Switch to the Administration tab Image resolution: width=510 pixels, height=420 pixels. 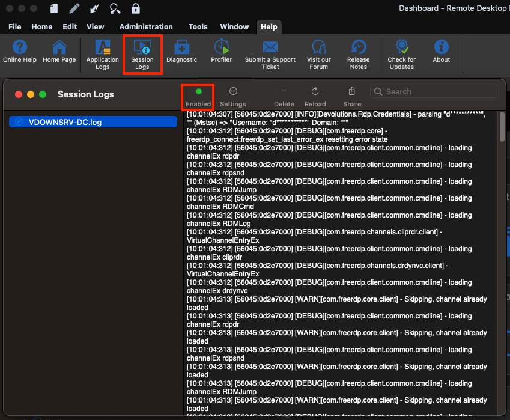(146, 27)
